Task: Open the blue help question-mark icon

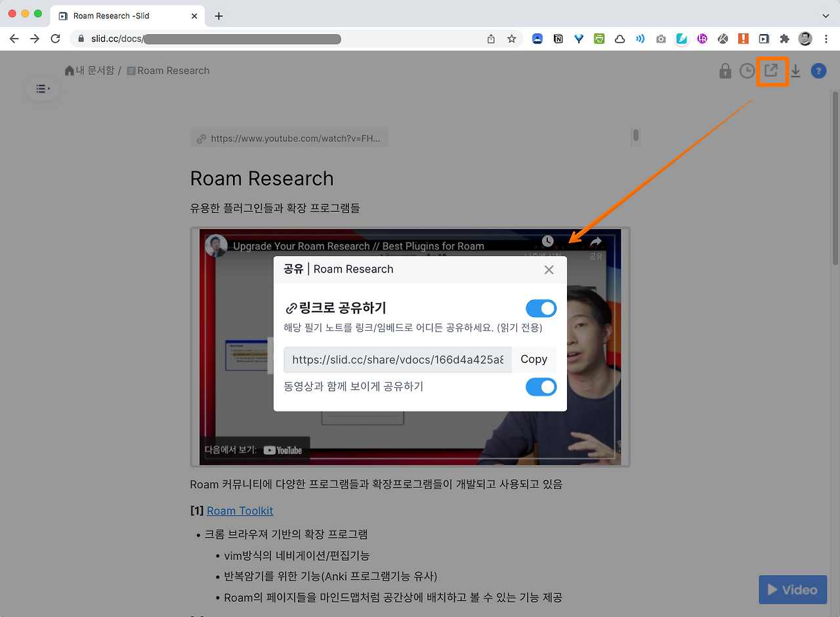Action: coord(818,71)
